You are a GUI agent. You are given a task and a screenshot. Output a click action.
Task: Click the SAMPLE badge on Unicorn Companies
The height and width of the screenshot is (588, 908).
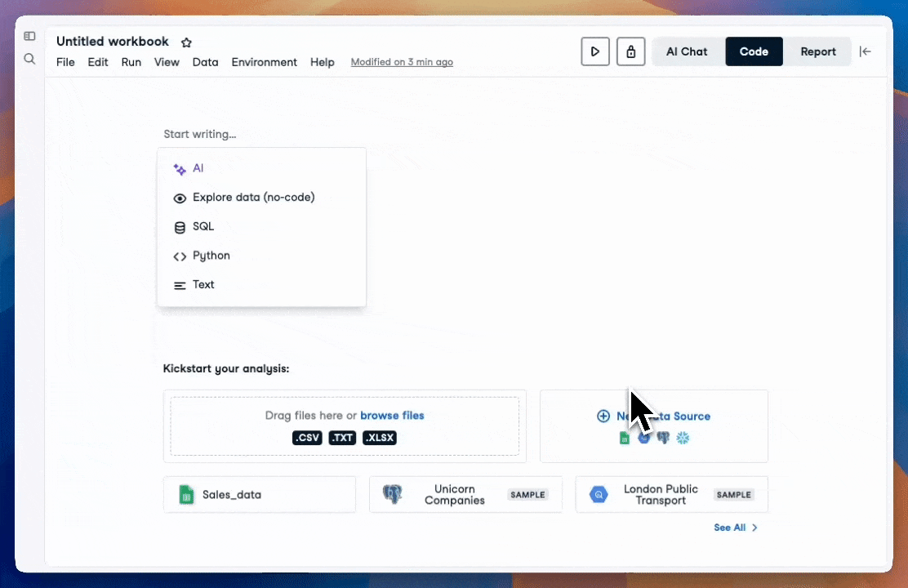tap(527, 495)
